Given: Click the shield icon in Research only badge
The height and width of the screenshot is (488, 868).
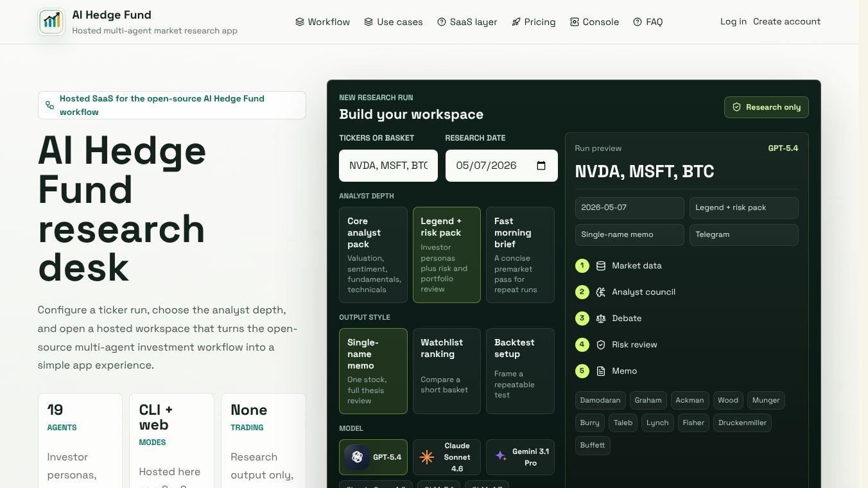Looking at the screenshot, I should pyautogui.click(x=737, y=107).
